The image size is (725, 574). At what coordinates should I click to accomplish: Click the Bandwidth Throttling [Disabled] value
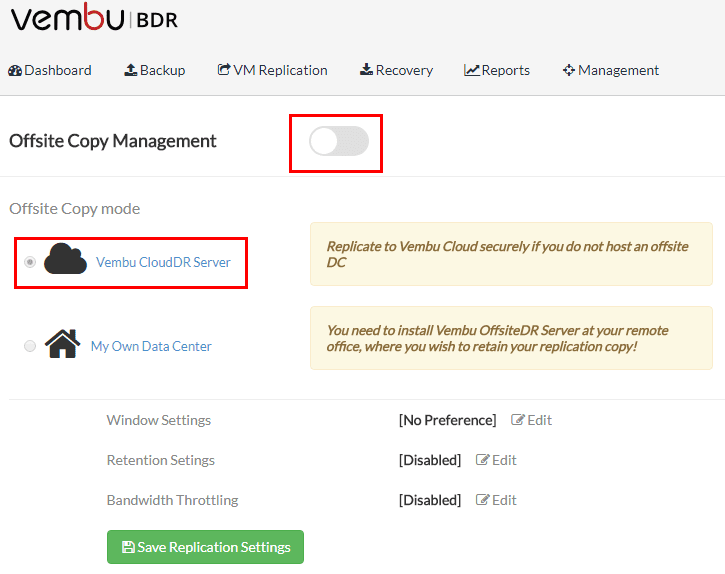[430, 500]
